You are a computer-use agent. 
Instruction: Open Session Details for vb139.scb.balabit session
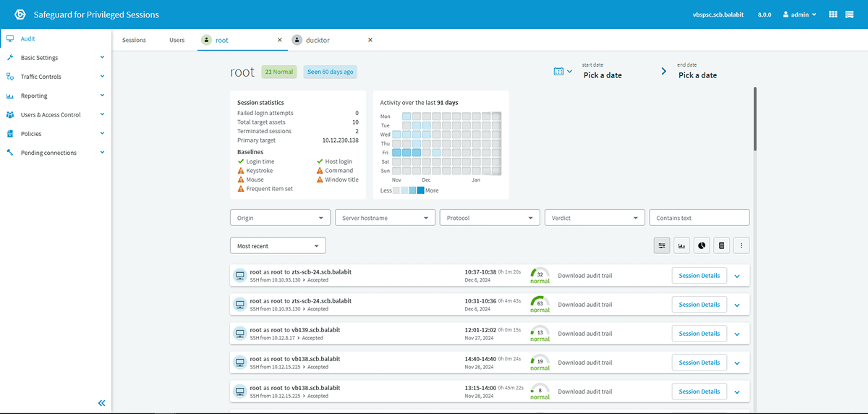pos(699,334)
